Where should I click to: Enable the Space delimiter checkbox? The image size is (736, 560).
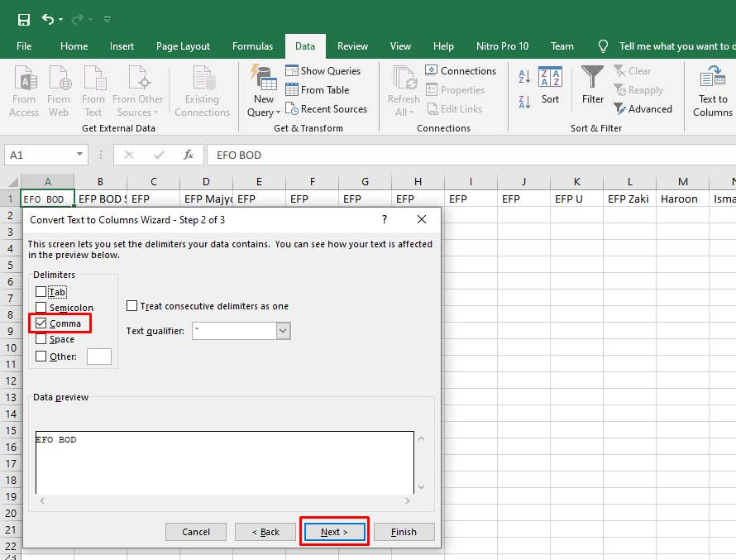click(x=41, y=339)
